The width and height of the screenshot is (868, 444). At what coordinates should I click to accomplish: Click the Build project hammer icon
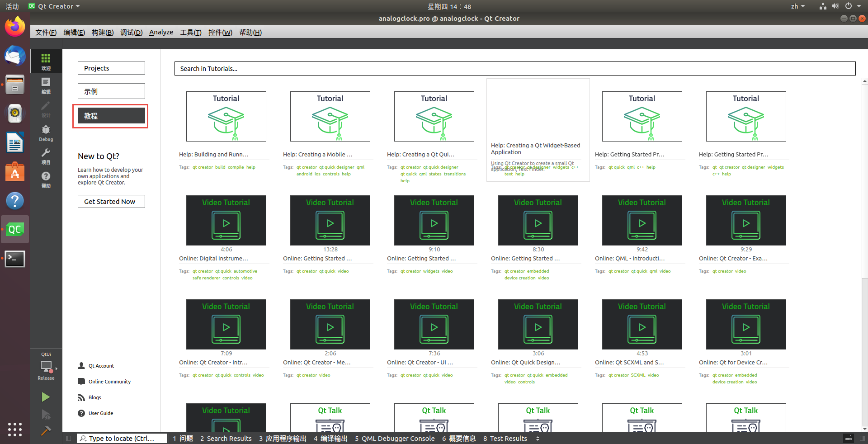click(x=46, y=431)
